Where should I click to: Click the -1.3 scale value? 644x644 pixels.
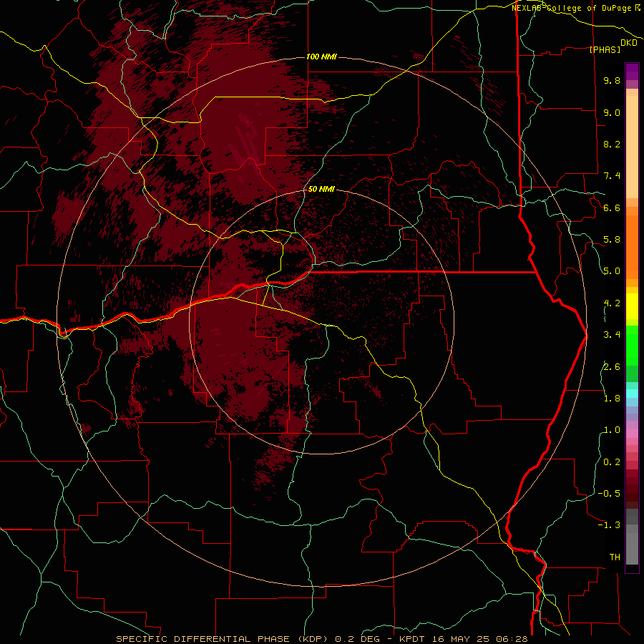(x=609, y=525)
